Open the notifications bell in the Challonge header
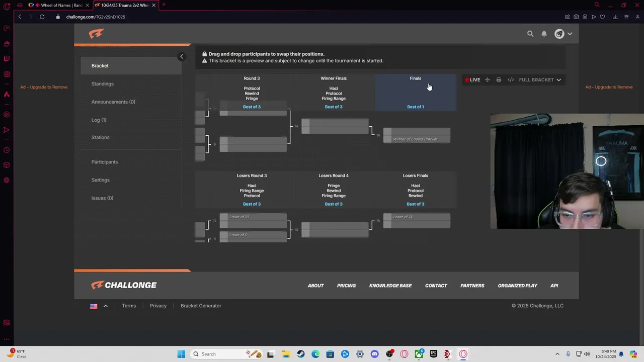This screenshot has width=644, height=362. 544,34
